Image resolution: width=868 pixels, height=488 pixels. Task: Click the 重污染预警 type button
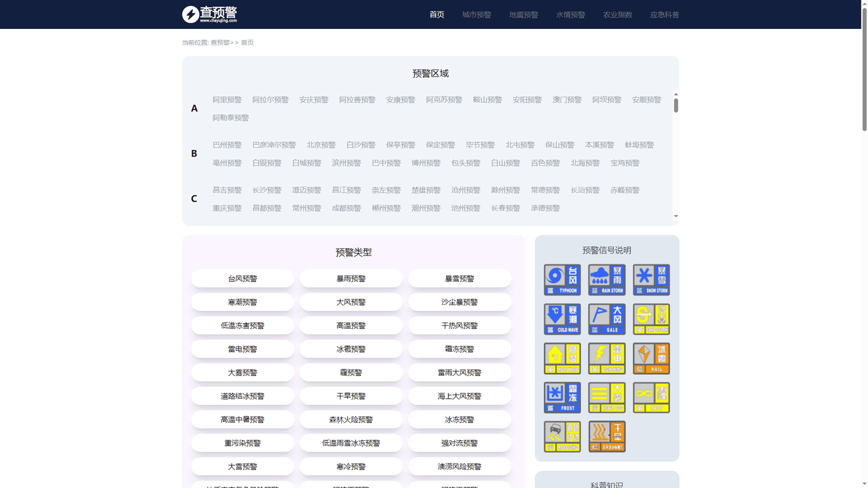coord(243,443)
